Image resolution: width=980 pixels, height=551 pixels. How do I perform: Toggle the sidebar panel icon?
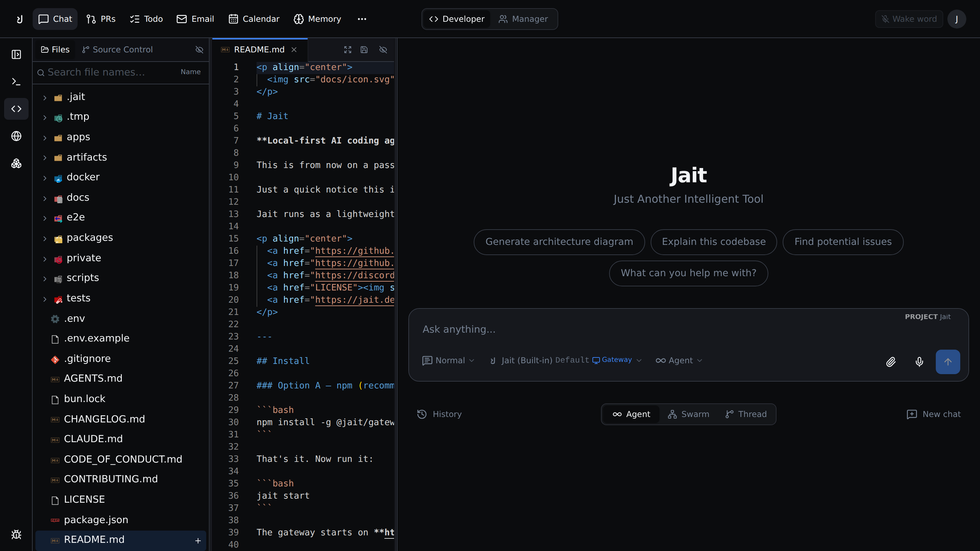(16, 54)
